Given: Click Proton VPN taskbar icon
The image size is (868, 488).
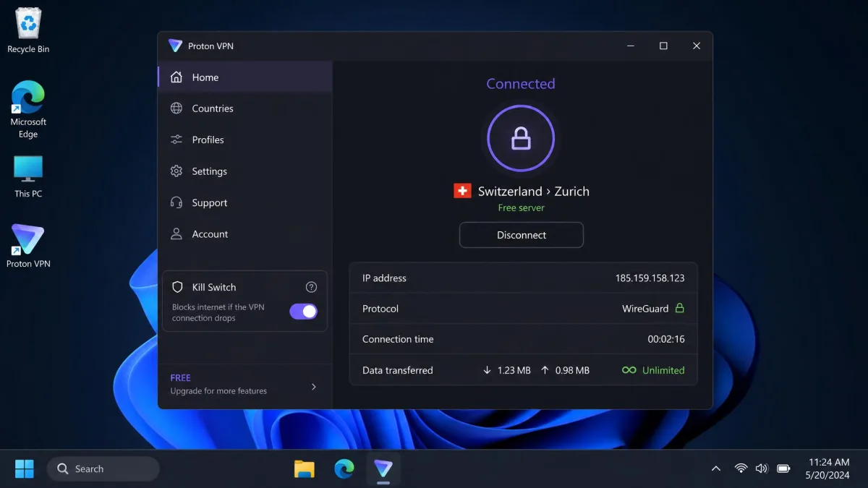Looking at the screenshot, I should tap(383, 468).
